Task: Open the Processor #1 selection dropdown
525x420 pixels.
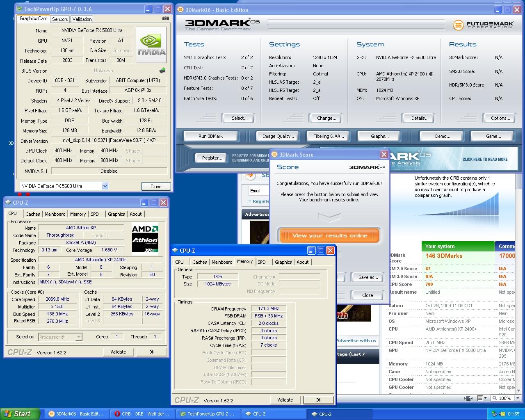Action: point(79,337)
